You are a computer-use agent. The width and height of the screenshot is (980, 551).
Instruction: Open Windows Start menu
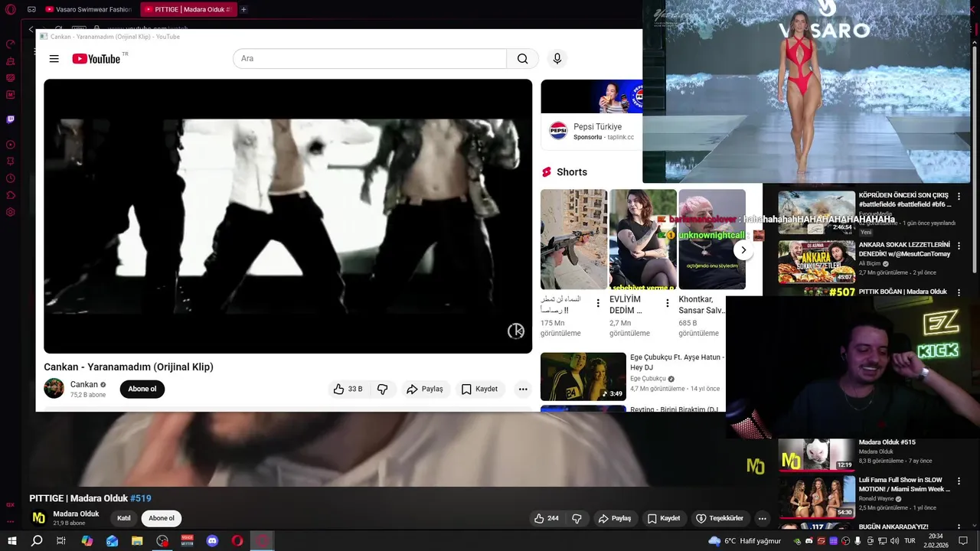pos(11,540)
